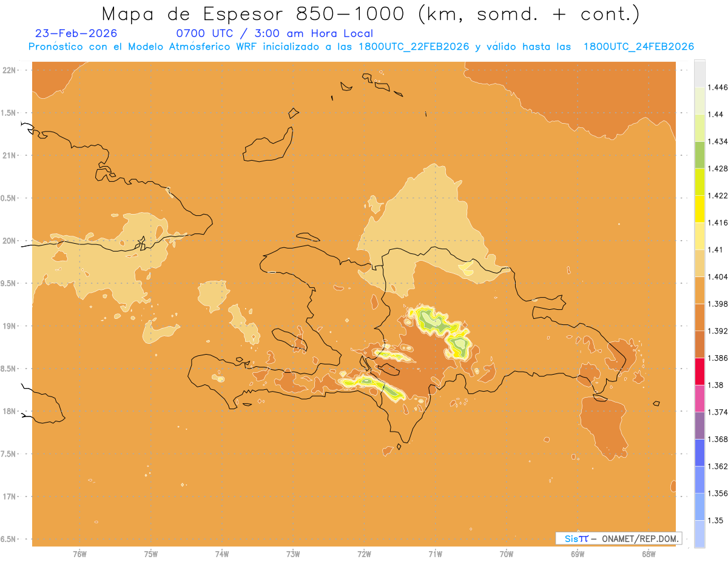Click the colorbar value 1.41
This screenshot has width=728, height=562.
(716, 249)
